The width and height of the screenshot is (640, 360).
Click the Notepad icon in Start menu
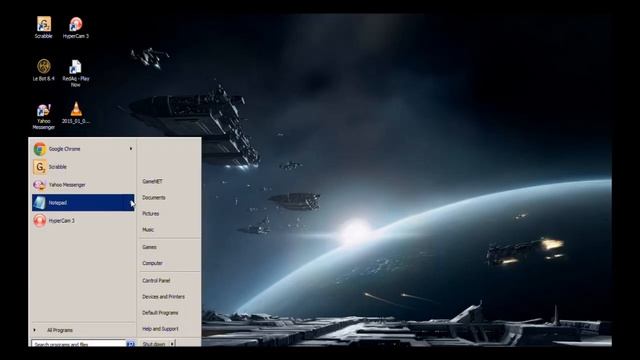click(40, 203)
